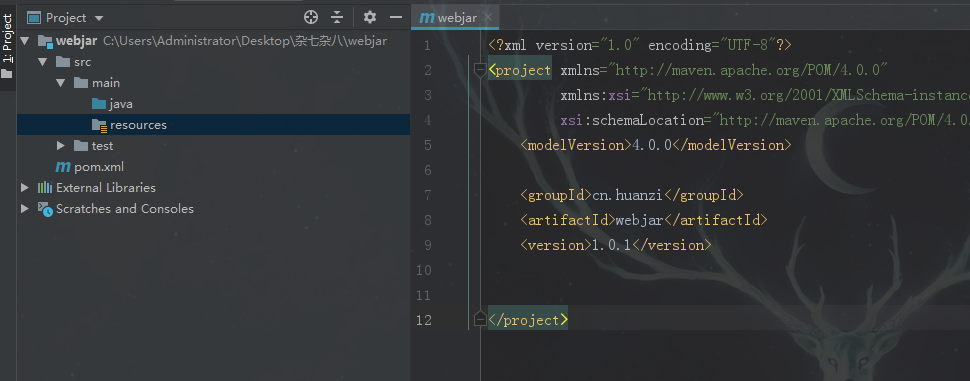Expand the test folder arrow

pos(61,145)
